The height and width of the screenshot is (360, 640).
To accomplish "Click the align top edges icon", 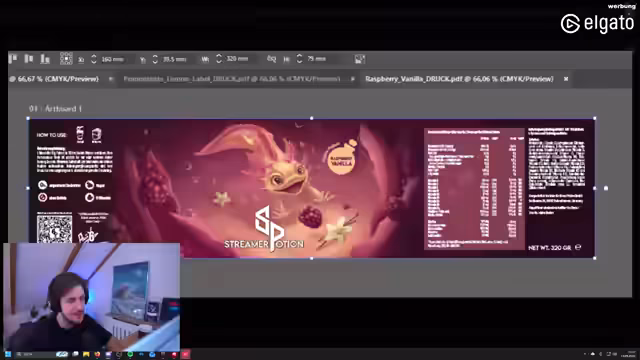I will (13, 59).
